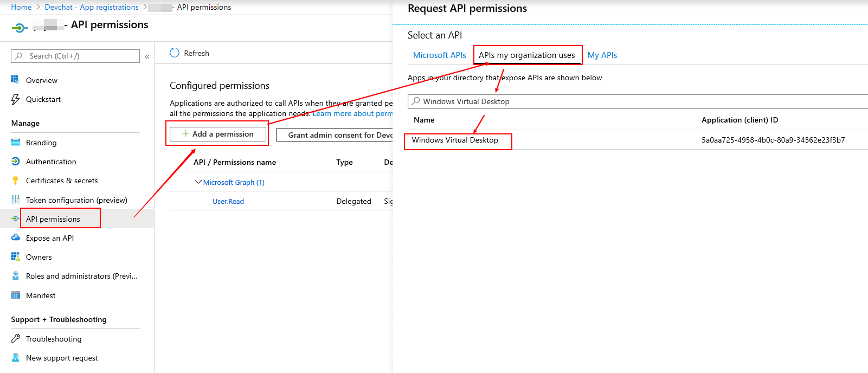Viewport: 868px width, 373px height.
Task: Click application ID 5a0aa725-4958-4b0c-80a9-34562e23f3b7
Action: pyautogui.click(x=773, y=140)
